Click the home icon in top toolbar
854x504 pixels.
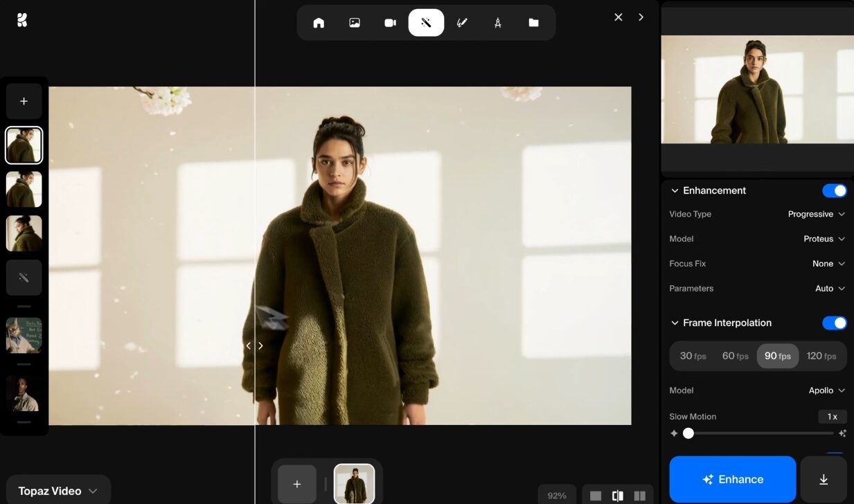coord(319,23)
